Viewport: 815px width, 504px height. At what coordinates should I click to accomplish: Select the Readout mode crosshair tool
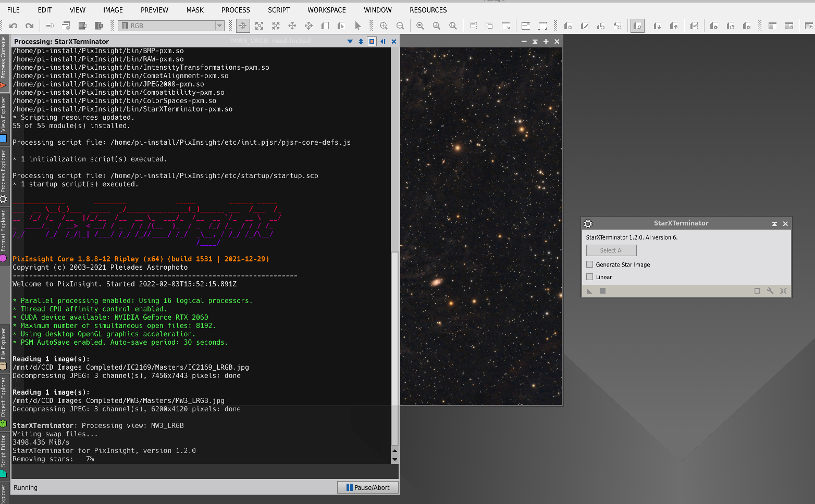click(x=243, y=26)
